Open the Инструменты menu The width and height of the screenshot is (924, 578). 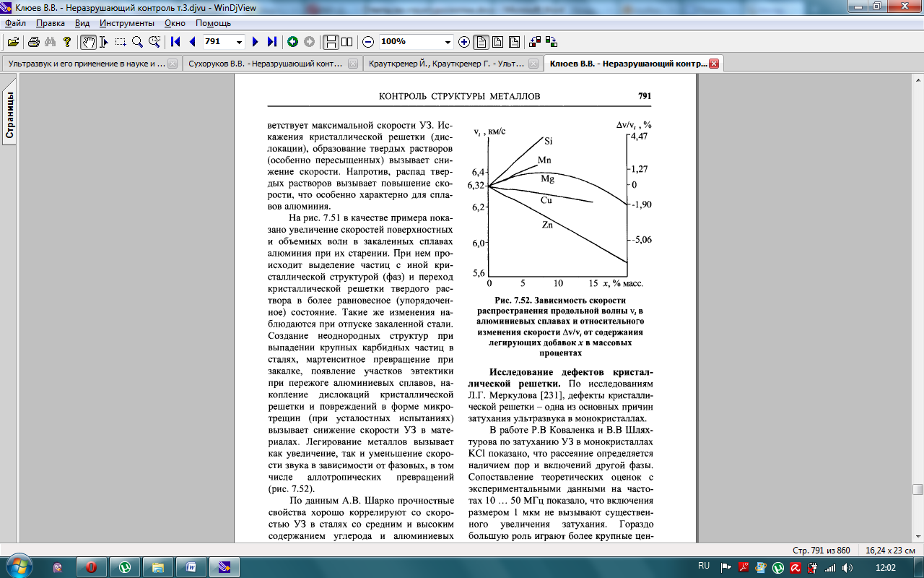point(127,23)
